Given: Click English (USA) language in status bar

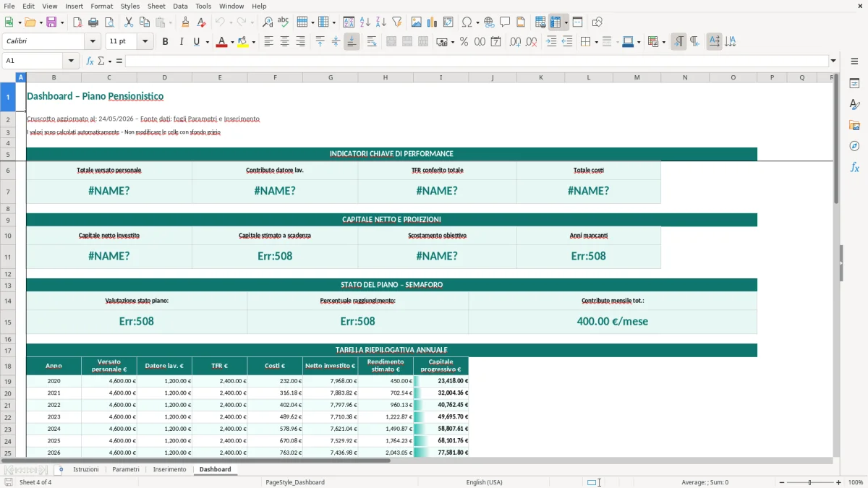Looking at the screenshot, I should click(x=484, y=482).
